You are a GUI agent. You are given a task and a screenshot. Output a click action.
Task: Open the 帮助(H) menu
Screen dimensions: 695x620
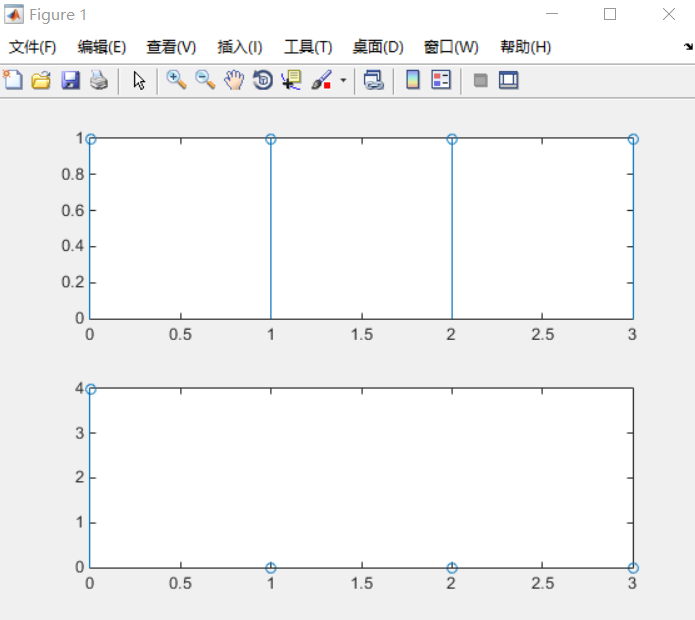click(x=525, y=47)
